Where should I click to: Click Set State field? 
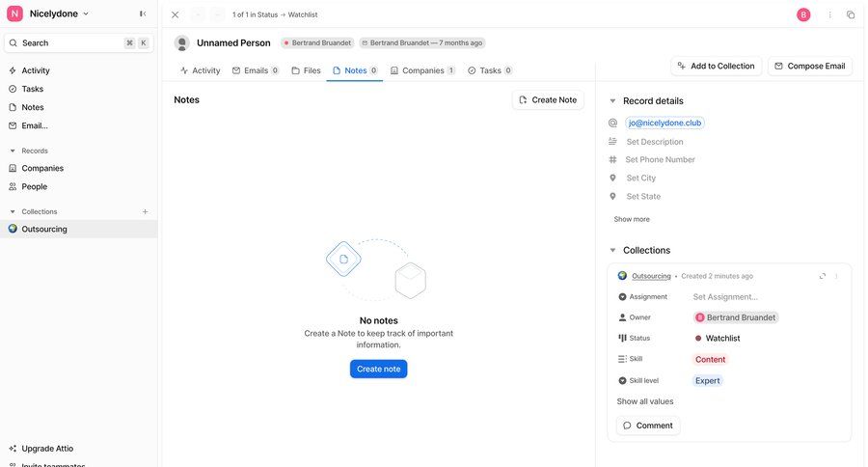pos(643,196)
